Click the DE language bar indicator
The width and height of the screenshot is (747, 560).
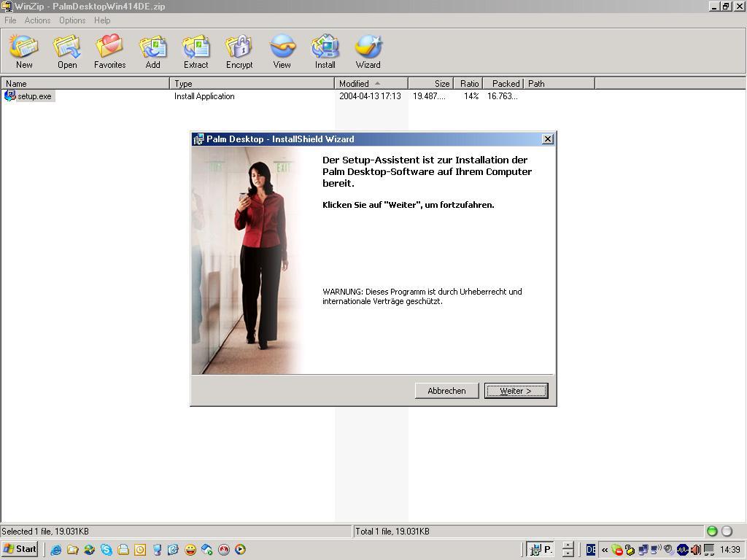pos(591,550)
